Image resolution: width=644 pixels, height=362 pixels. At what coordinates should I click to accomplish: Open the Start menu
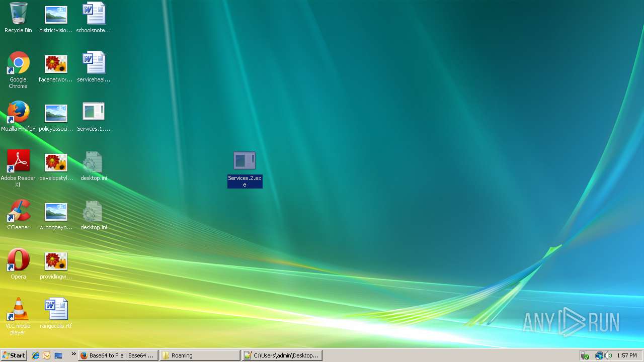pos(14,355)
